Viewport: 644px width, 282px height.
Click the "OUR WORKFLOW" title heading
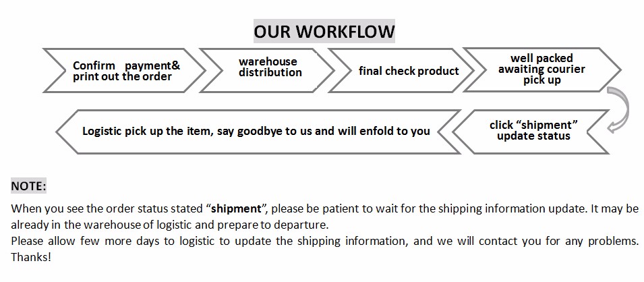[x=324, y=32]
